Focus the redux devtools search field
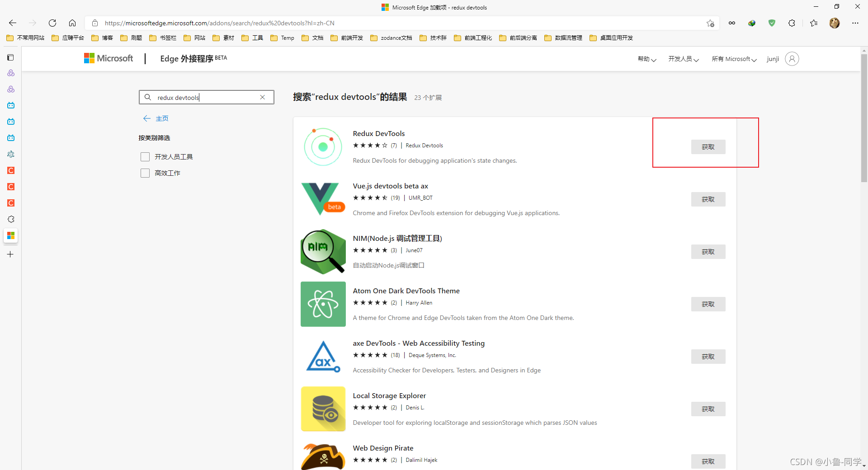 [x=207, y=97]
